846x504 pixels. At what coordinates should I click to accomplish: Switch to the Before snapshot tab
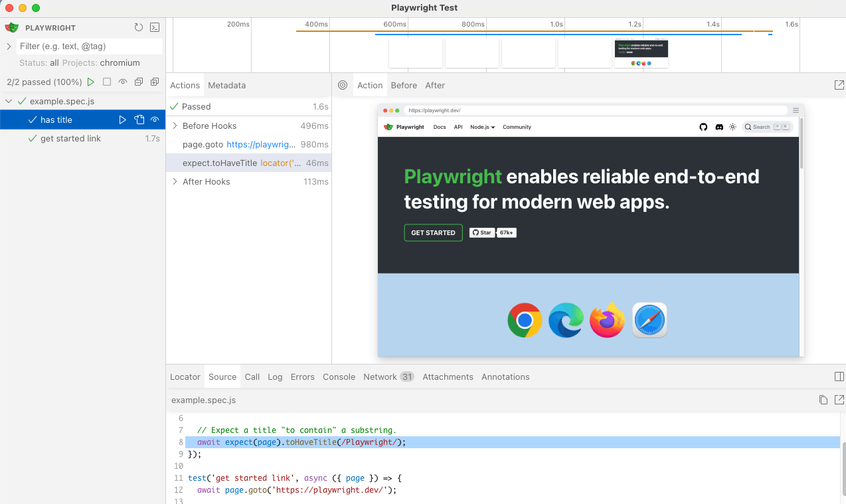[x=404, y=86]
